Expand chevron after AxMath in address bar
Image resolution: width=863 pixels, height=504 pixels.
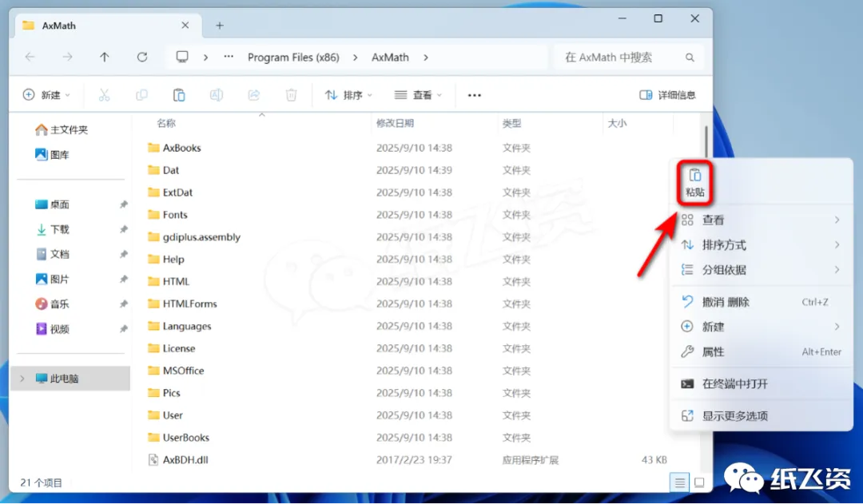pos(425,58)
